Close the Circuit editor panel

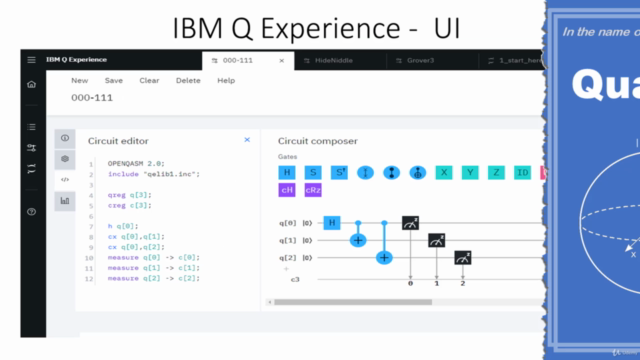point(247,140)
